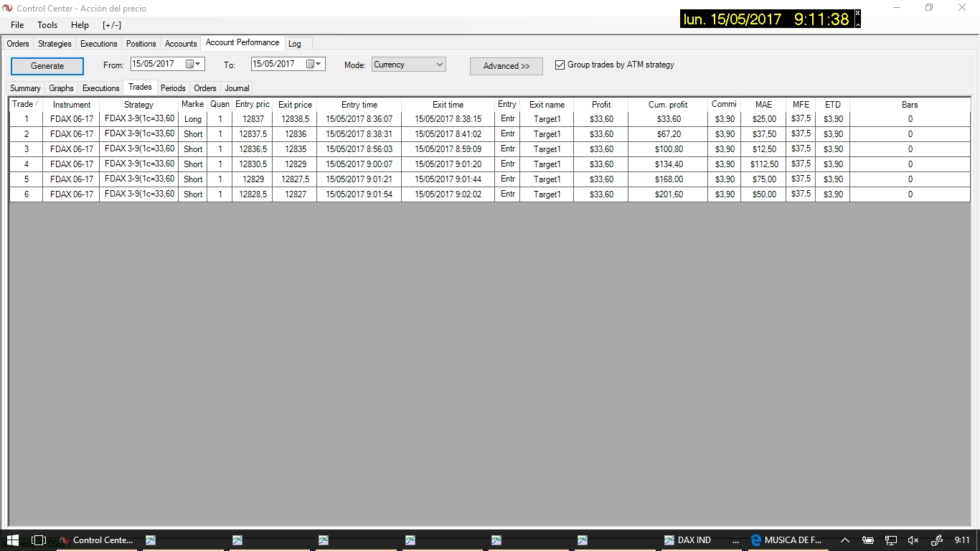980x551 pixels.
Task: Open the Journal sub-tab
Action: 237,88
